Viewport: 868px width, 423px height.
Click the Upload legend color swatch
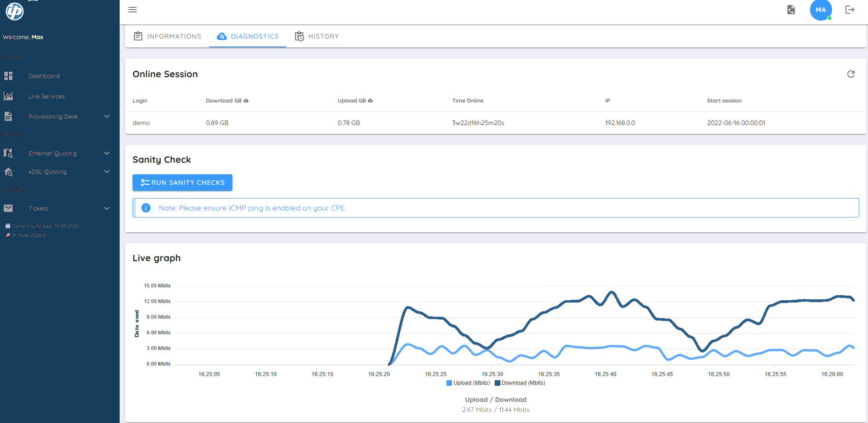[x=449, y=383]
